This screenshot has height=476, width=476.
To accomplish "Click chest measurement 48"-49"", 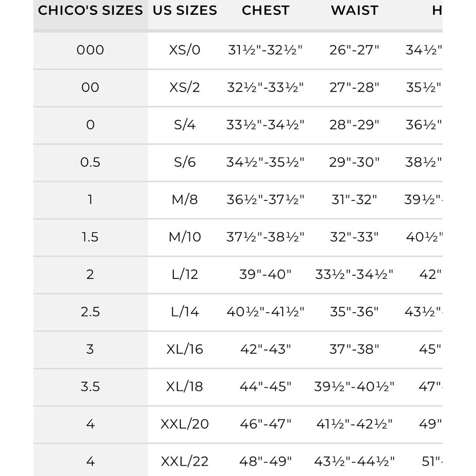I will tap(265, 461).
